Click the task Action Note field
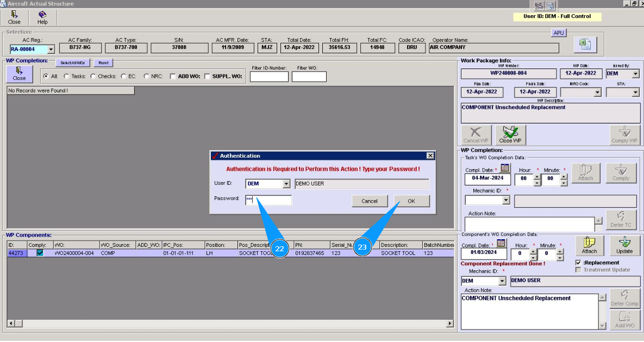 point(529,225)
